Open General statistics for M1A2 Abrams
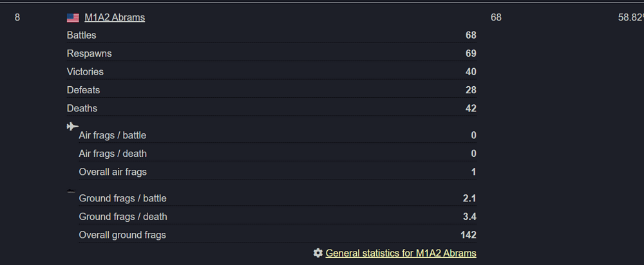Viewport: 644px width, 265px height. pos(401,253)
